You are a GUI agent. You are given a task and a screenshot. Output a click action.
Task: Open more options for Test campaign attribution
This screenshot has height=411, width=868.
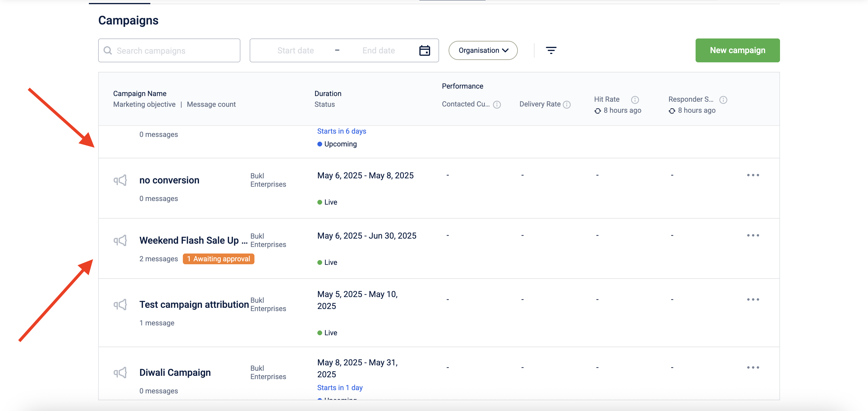click(753, 299)
